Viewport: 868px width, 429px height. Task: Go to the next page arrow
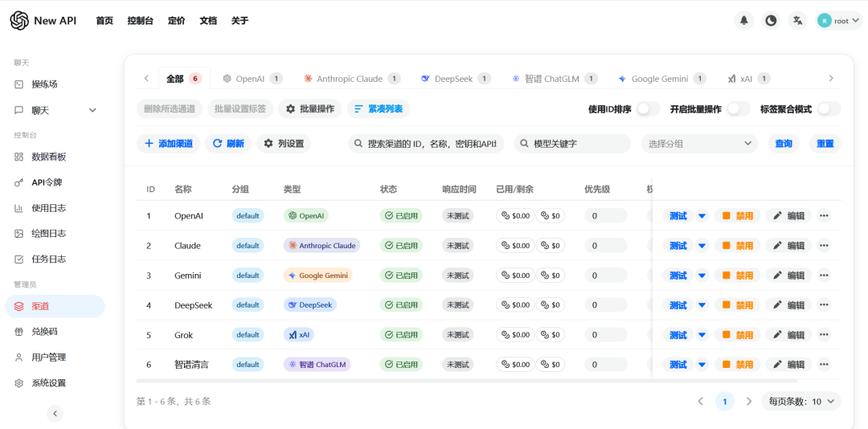[x=749, y=401]
